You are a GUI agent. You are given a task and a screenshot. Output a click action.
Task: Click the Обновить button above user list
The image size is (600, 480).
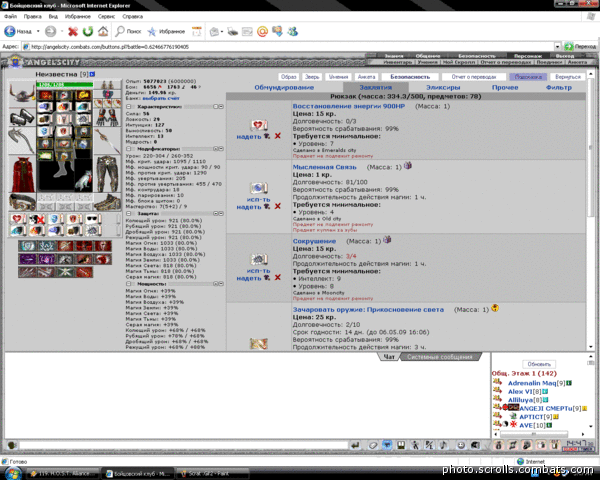click(539, 364)
